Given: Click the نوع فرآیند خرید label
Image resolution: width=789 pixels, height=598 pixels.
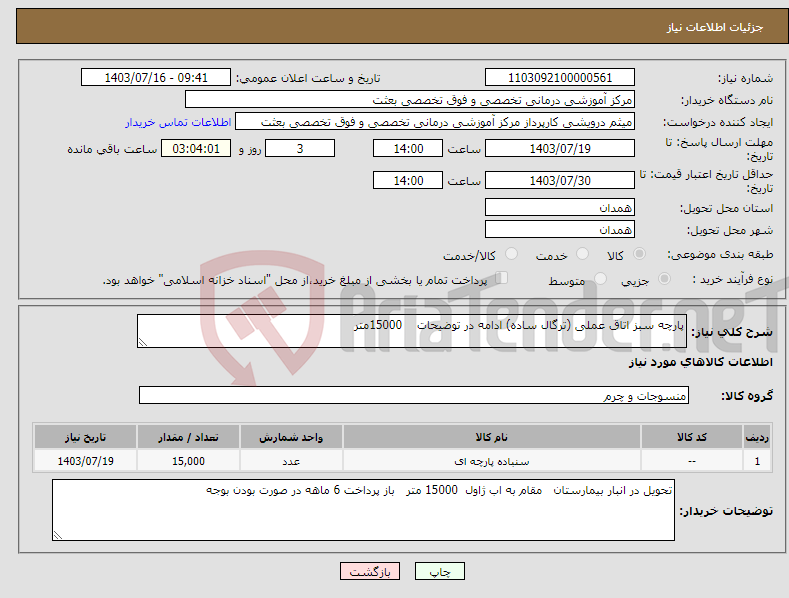Looking at the screenshot, I should click(x=733, y=279).
